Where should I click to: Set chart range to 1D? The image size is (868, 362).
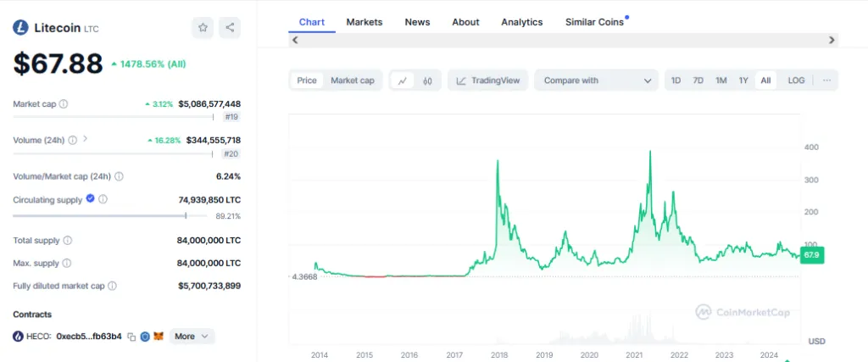[676, 81]
